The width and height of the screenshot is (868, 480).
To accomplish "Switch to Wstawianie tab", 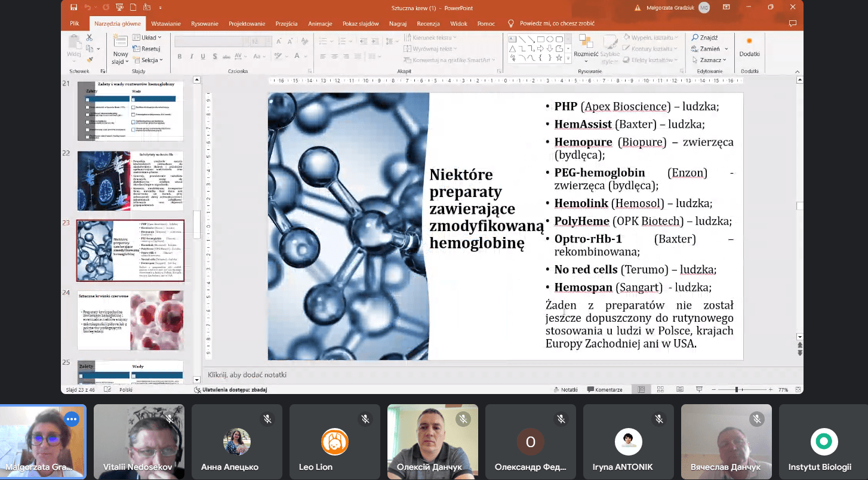I will coord(166,23).
